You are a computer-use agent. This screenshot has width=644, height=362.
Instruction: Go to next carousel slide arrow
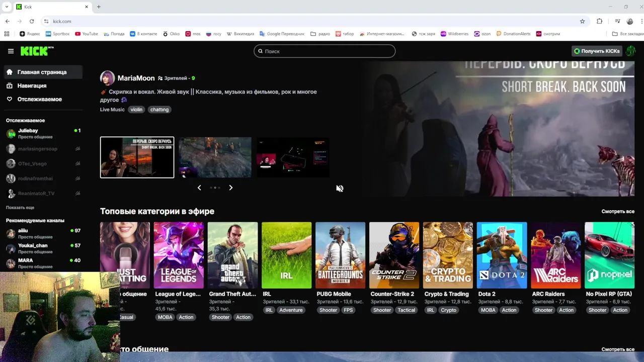pos(231,188)
